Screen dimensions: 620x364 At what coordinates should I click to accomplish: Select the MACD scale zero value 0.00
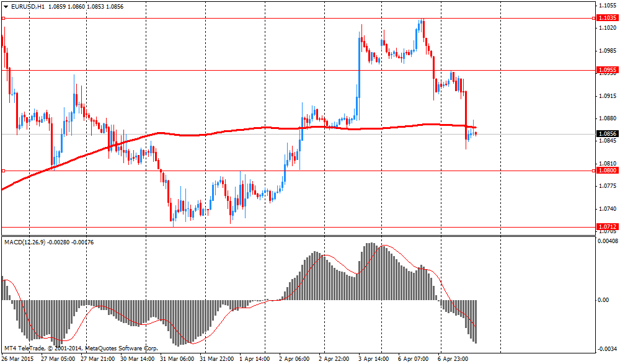pyautogui.click(x=603, y=300)
